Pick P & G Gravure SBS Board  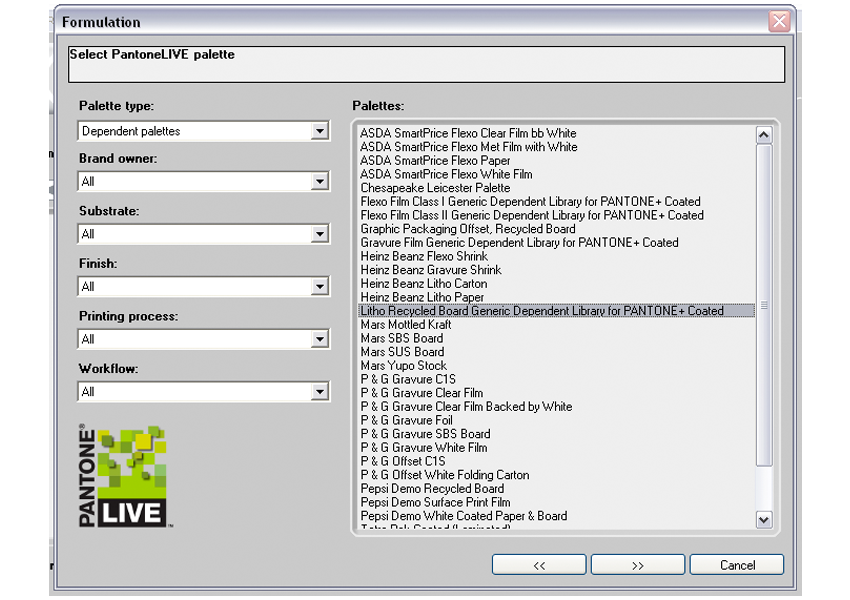[x=426, y=434]
